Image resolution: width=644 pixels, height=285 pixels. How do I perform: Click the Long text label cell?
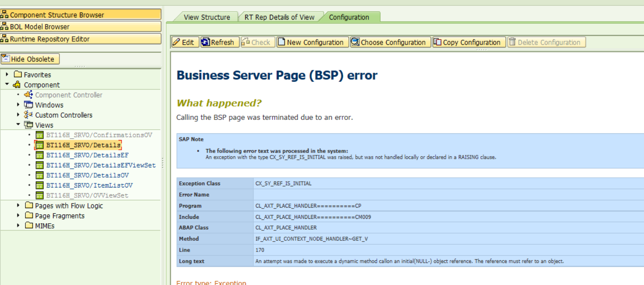click(215, 261)
